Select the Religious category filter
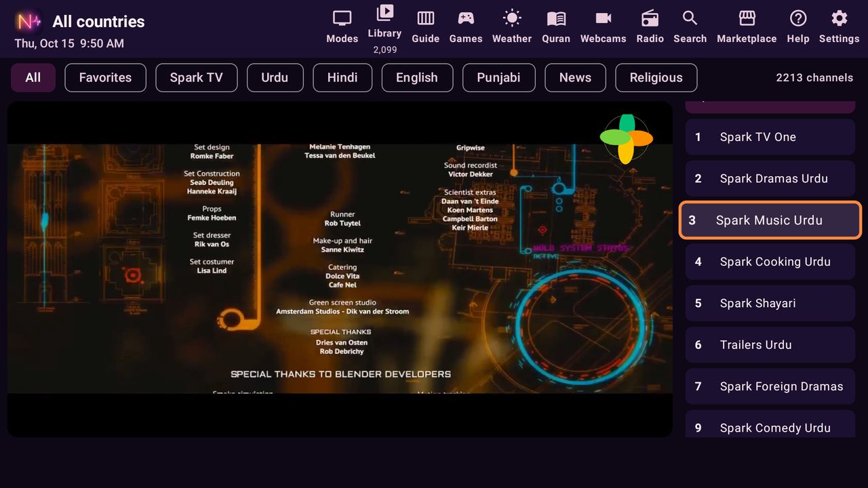 pos(656,78)
